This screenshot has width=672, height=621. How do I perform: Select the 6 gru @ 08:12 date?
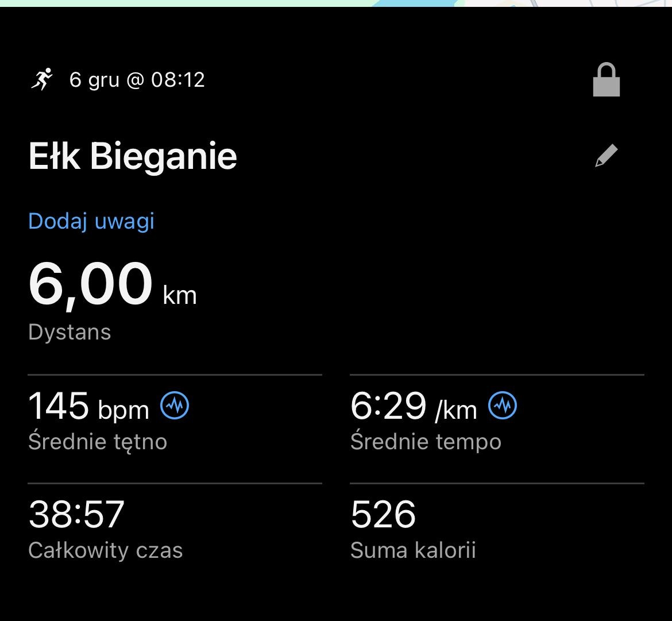coord(137,79)
